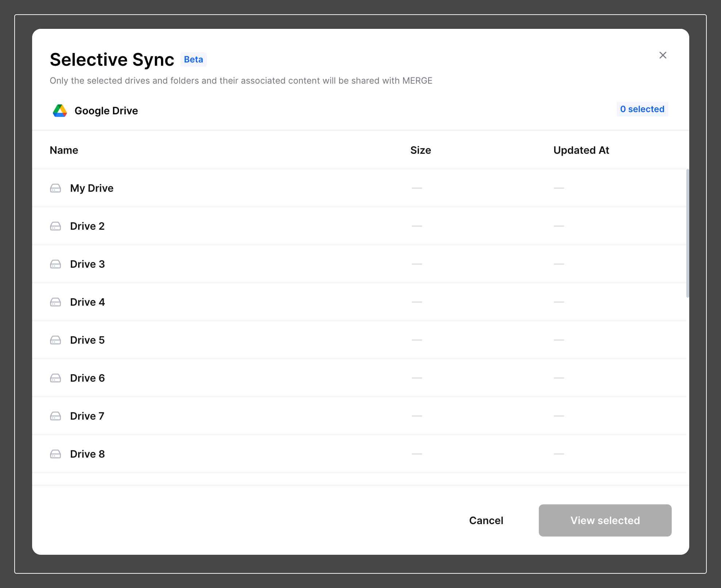The width and height of the screenshot is (721, 588).
Task: Click the Beta tag next to title
Action: (193, 60)
